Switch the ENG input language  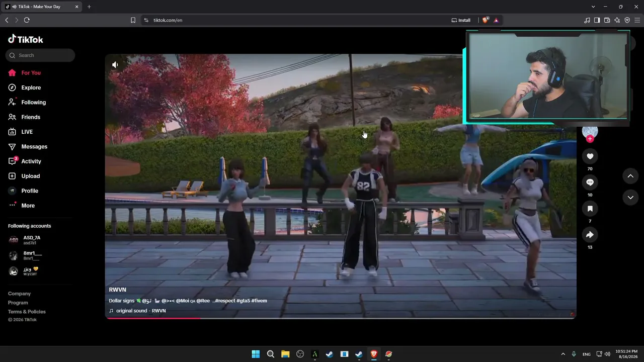[x=587, y=354]
